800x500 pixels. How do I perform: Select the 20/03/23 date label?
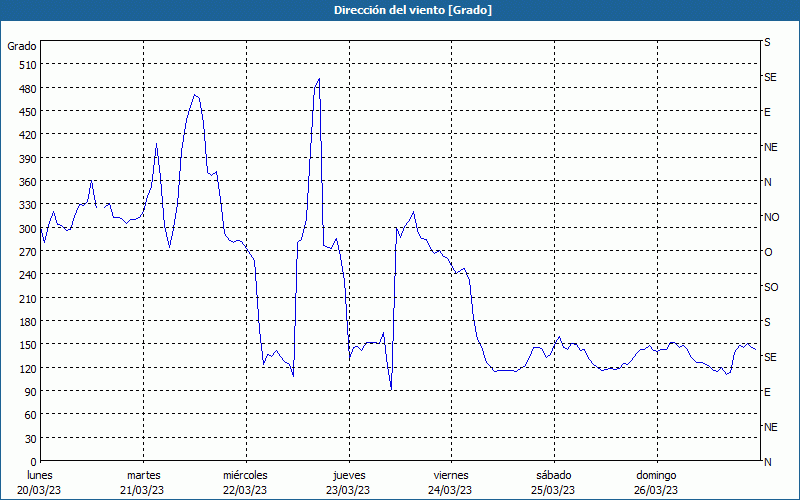coord(39,490)
